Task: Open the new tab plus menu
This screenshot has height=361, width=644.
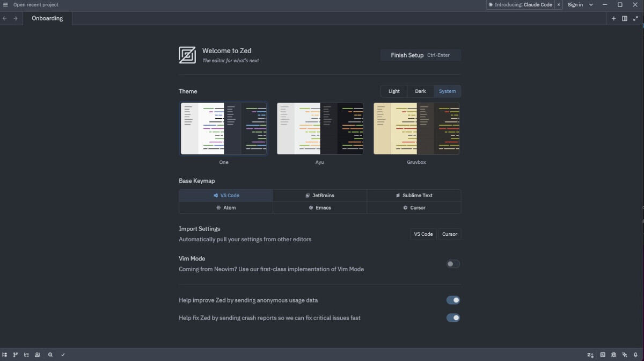Action: pyautogui.click(x=613, y=18)
